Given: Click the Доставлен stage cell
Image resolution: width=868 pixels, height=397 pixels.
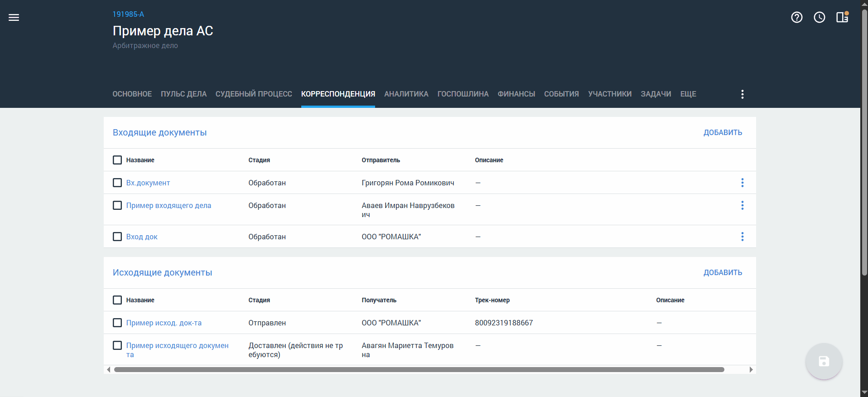Looking at the screenshot, I should (295, 350).
